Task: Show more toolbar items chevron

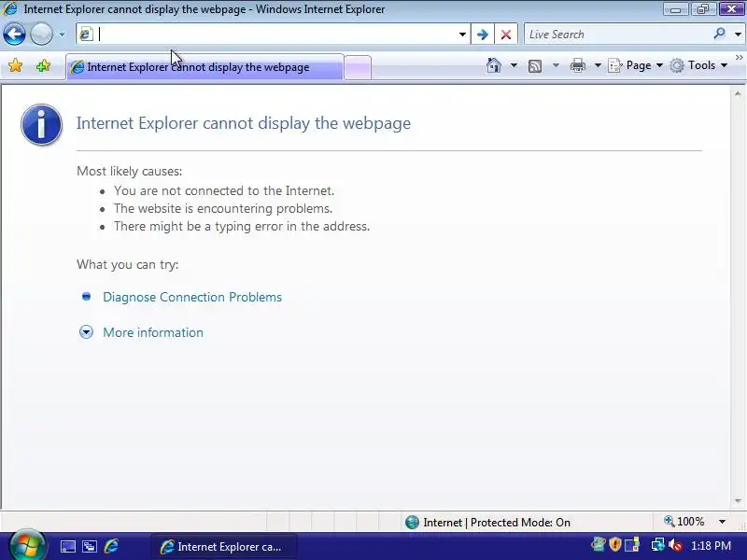Action: (x=739, y=58)
